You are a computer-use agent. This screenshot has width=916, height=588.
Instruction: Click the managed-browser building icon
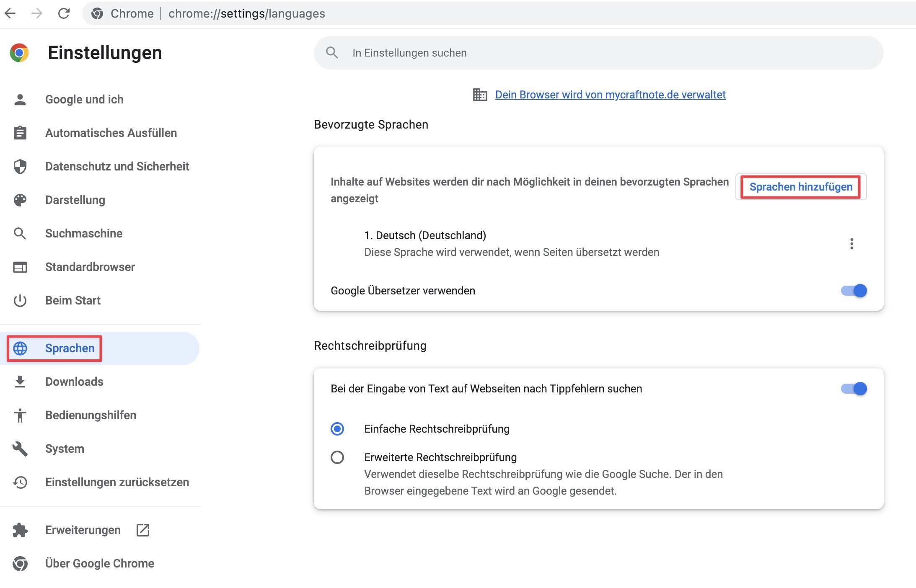[x=479, y=95]
